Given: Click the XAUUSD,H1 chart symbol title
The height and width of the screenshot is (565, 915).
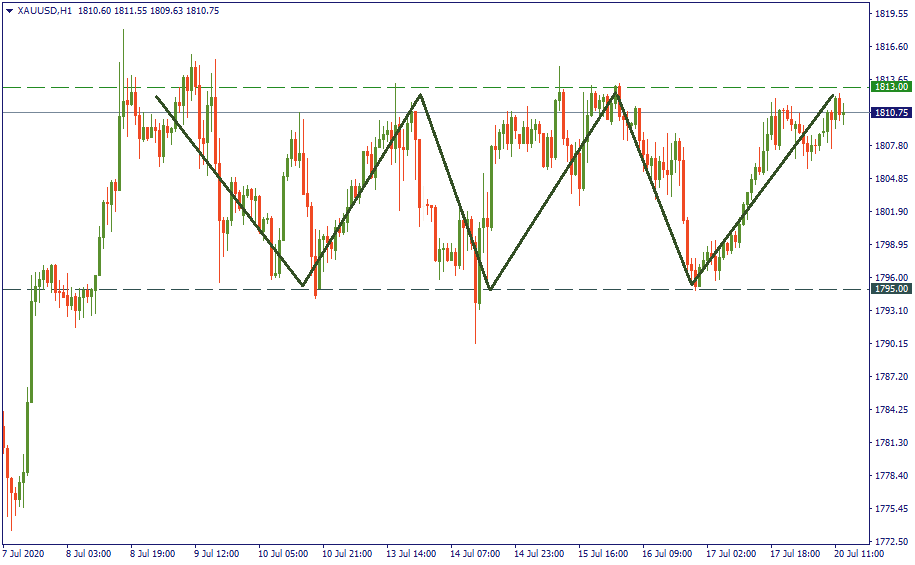Looking at the screenshot, I should coord(45,10).
